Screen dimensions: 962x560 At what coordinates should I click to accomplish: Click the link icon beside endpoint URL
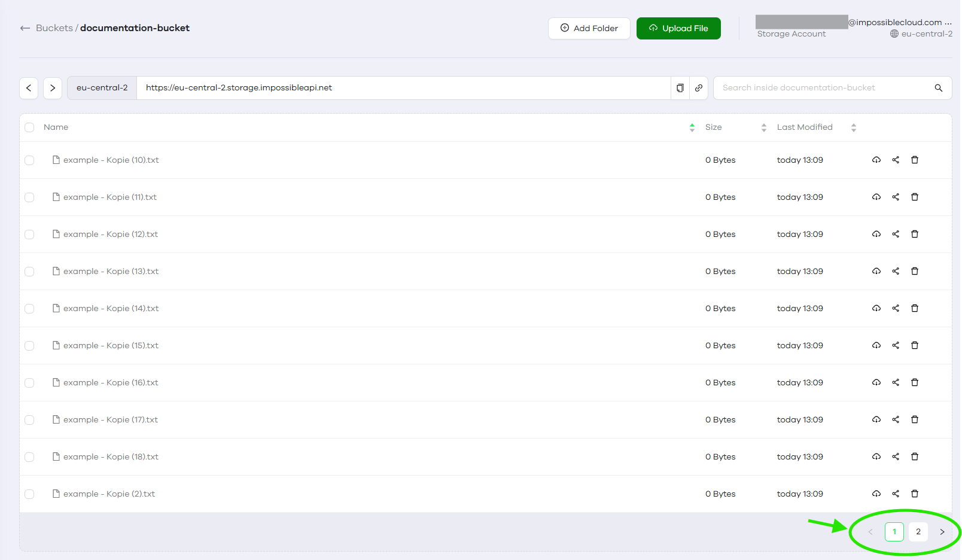699,88
